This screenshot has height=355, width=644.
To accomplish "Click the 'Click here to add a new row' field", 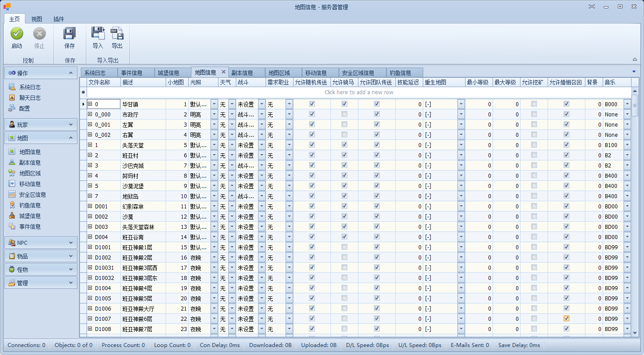I will coord(359,92).
